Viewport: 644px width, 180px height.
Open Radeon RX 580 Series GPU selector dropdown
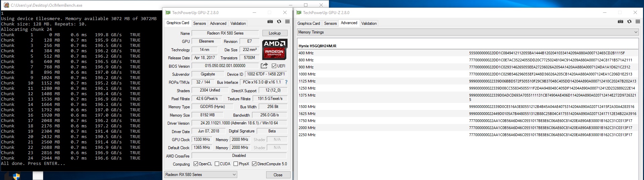point(201,175)
